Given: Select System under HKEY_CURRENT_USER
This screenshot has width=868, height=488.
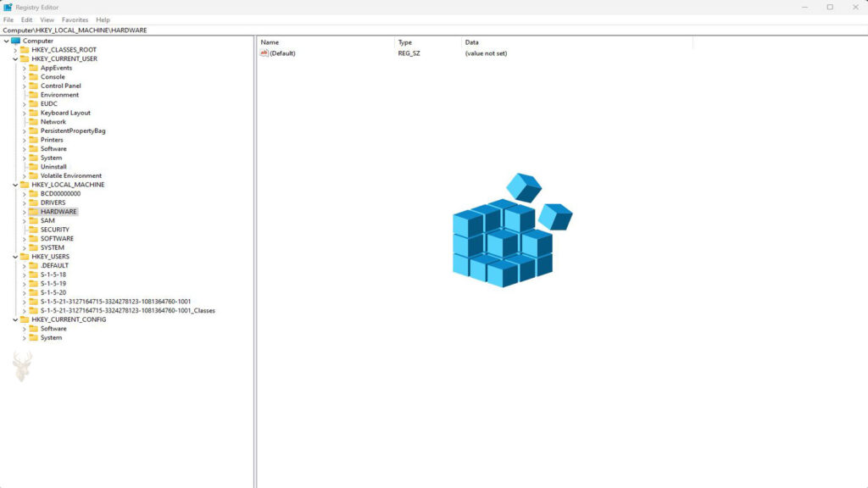Looking at the screenshot, I should [x=51, y=158].
